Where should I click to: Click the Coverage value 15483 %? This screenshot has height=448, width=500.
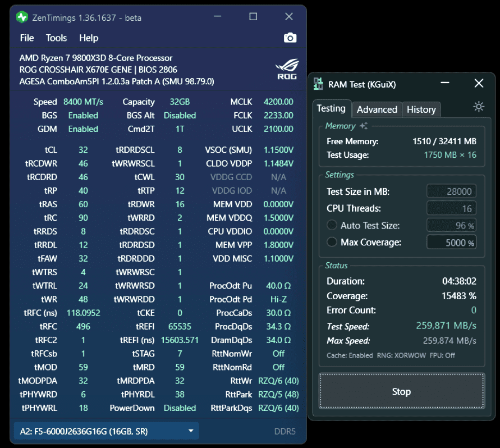[459, 296]
